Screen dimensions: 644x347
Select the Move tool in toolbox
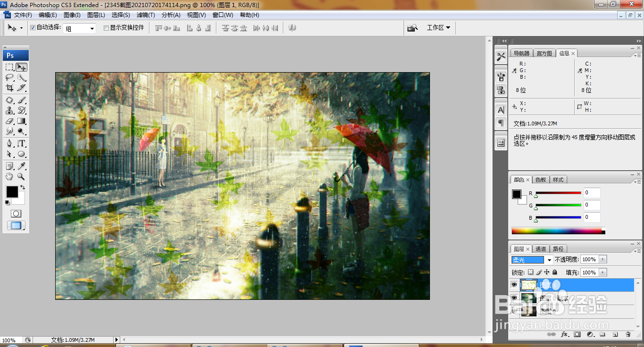(x=22, y=67)
